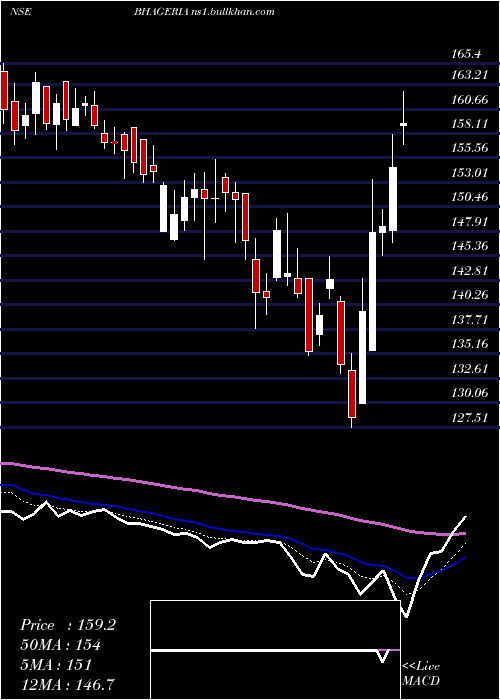
Task: Click the 153.01 price level label
Action: coord(470,172)
